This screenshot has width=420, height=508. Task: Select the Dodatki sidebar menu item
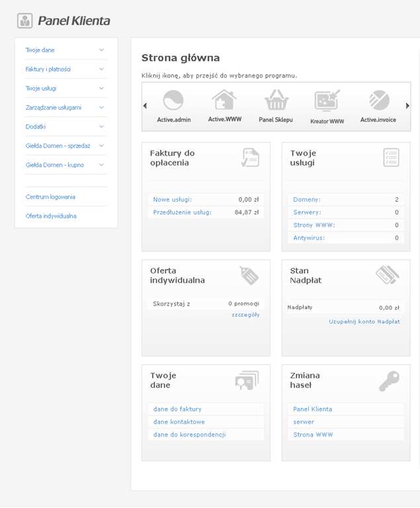coord(36,127)
